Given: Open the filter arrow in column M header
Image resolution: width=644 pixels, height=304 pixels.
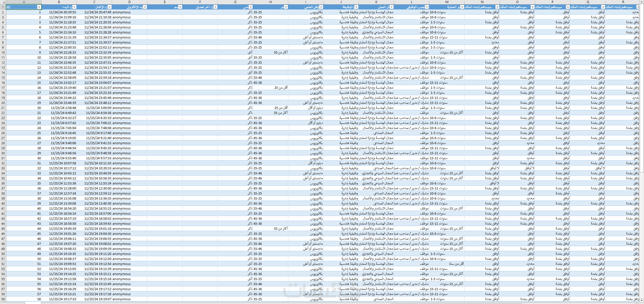Looking at the screenshot, I should click(x=462, y=7).
